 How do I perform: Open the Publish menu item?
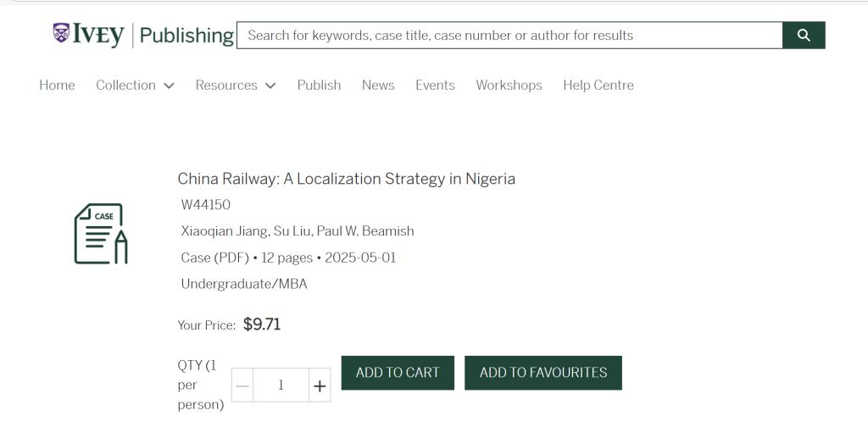point(319,85)
